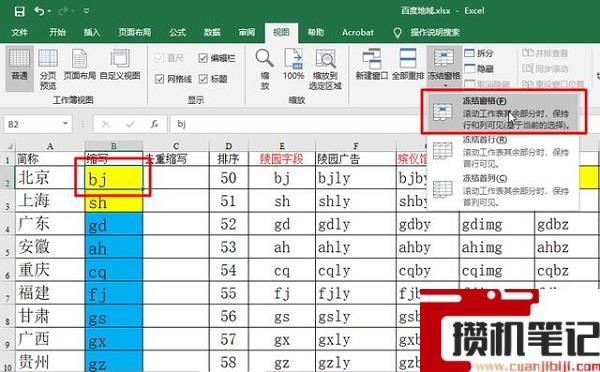Choose 冻结首列(C) freeze first column option
This screenshot has height=372, width=600.
(x=503, y=190)
